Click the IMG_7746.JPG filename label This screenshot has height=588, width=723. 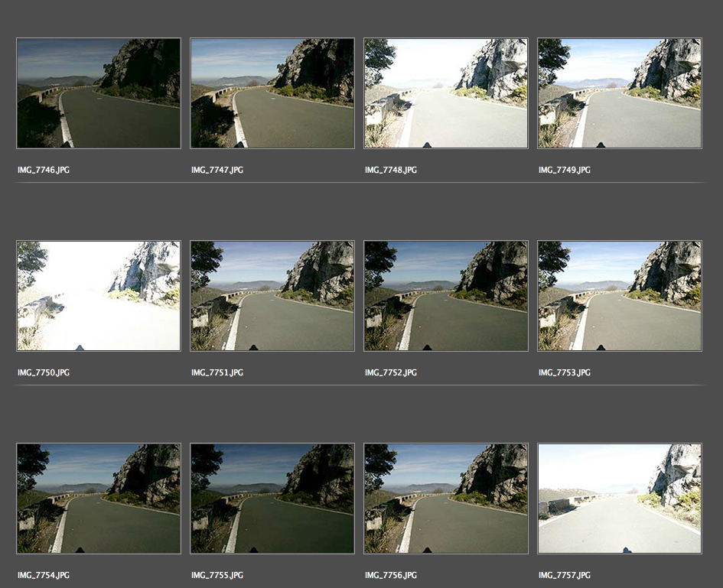click(x=44, y=170)
